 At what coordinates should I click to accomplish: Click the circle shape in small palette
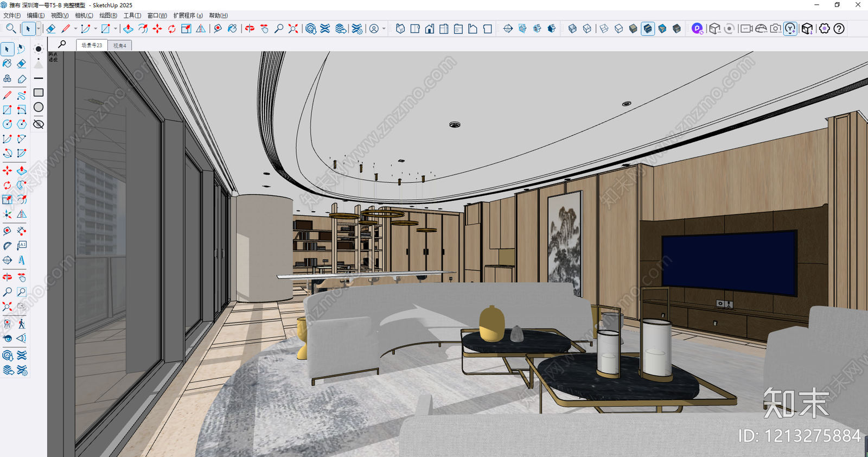39,107
